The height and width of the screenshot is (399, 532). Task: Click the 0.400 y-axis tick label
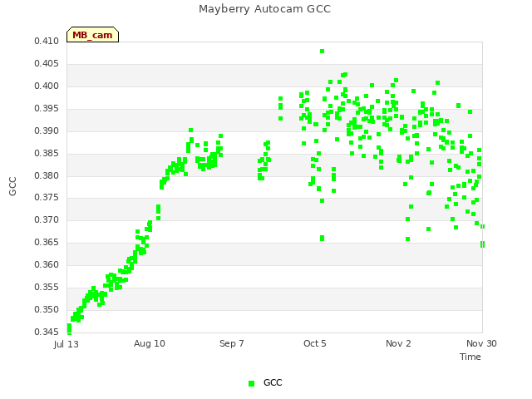pos(47,86)
